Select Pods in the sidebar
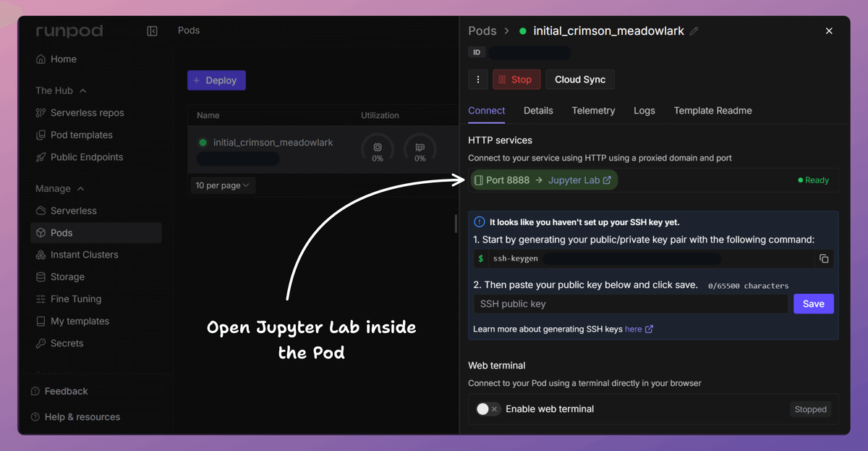Viewport: 868px width, 451px height. 96,233
